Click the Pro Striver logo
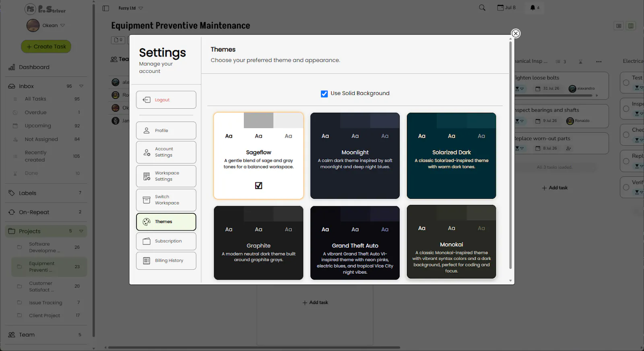The height and width of the screenshot is (351, 644). [45, 9]
